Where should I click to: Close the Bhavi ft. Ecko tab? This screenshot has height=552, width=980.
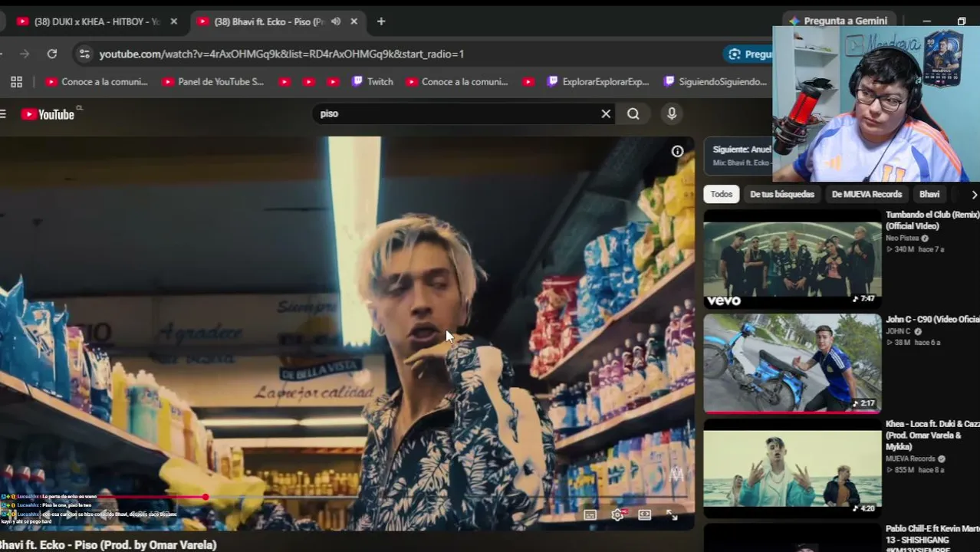[x=354, y=21]
